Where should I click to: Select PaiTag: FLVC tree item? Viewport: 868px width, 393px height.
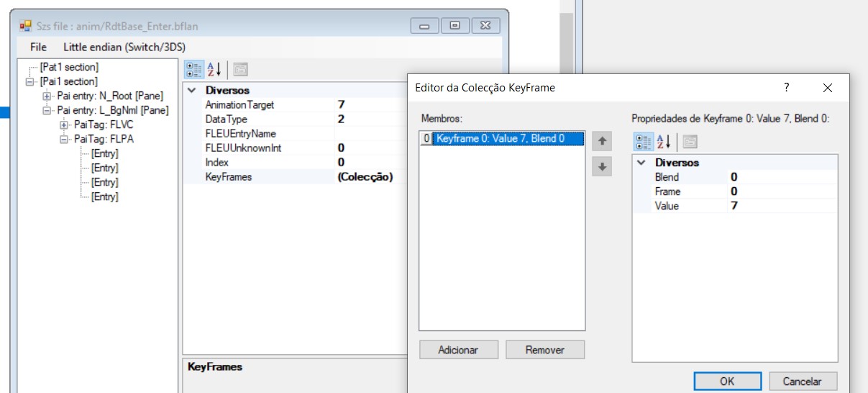coord(103,125)
